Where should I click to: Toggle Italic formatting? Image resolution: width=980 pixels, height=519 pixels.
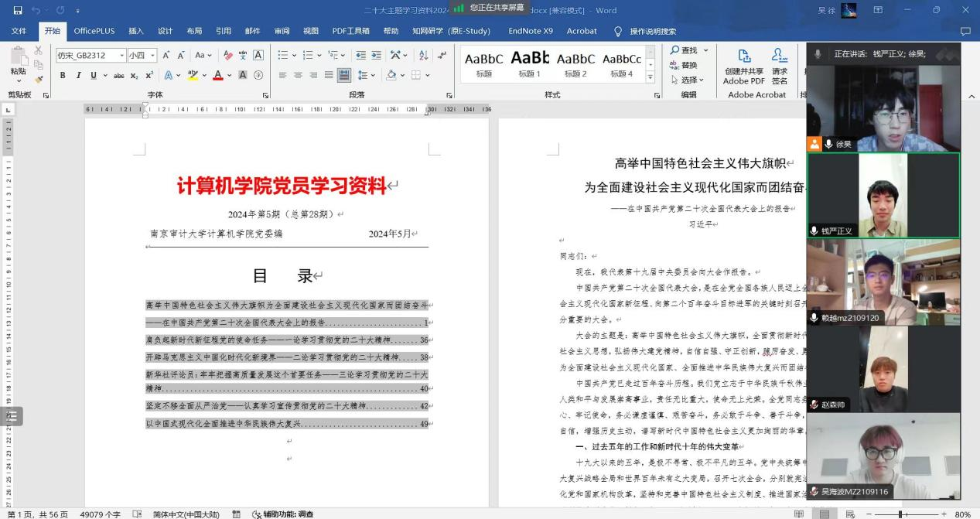point(78,75)
